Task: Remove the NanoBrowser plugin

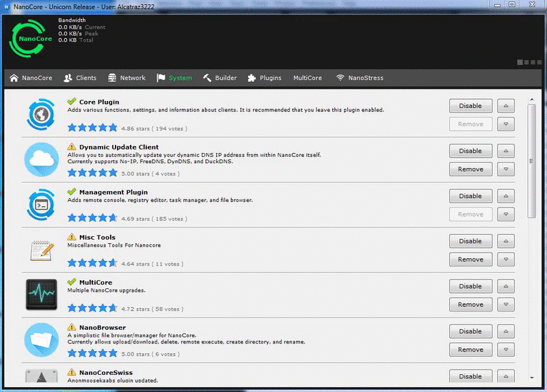Action: coord(470,350)
